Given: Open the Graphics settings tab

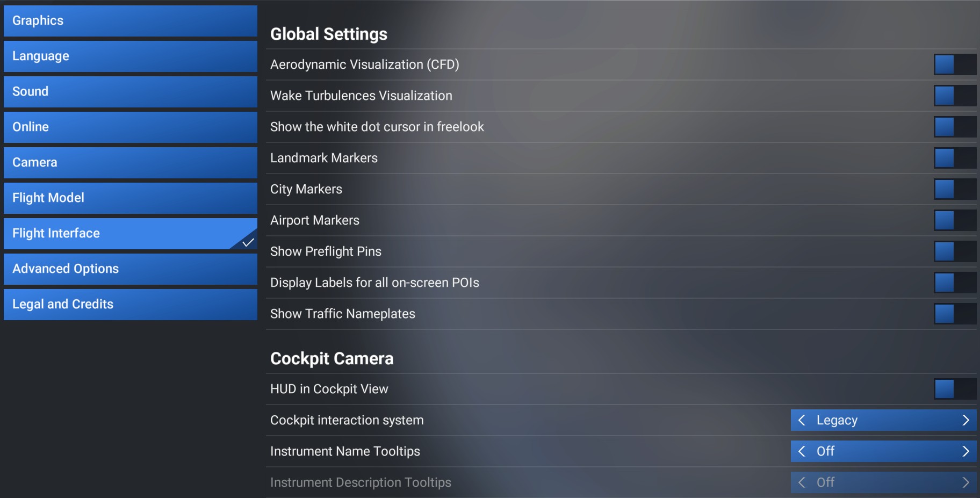Looking at the screenshot, I should 130,21.
